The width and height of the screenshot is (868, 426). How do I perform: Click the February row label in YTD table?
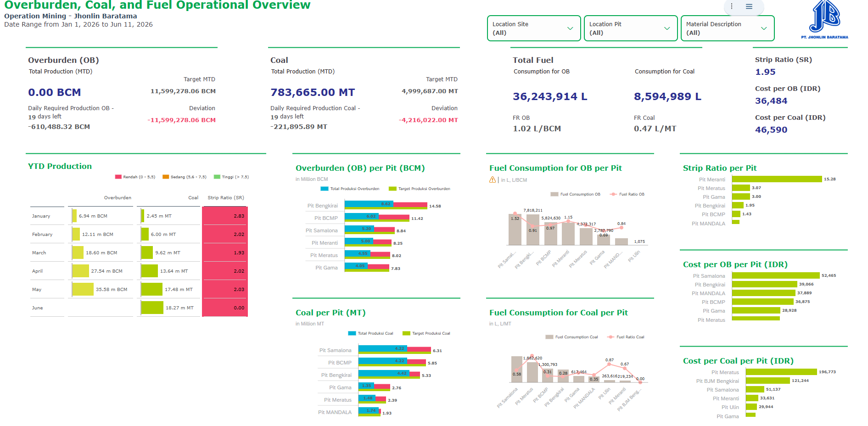(x=42, y=234)
